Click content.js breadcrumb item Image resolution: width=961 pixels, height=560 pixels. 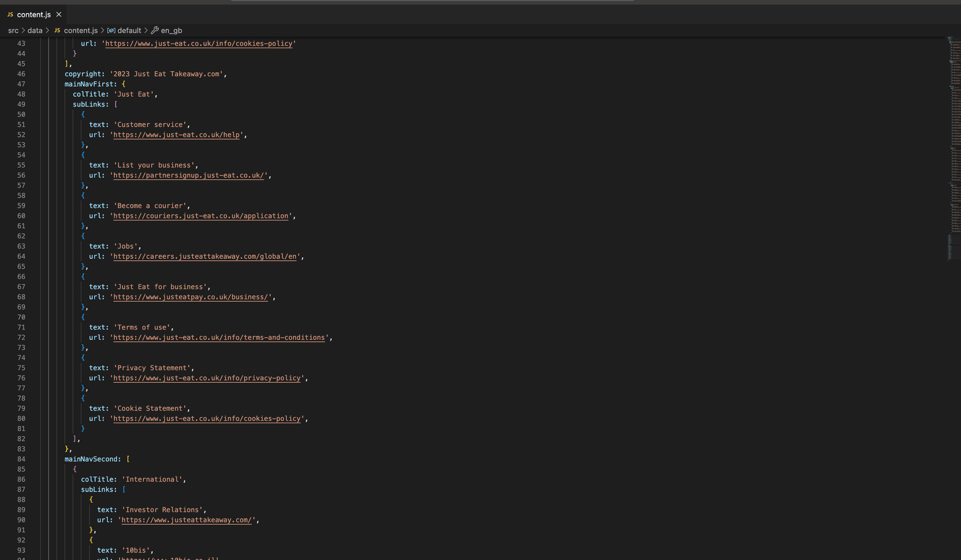(x=81, y=31)
